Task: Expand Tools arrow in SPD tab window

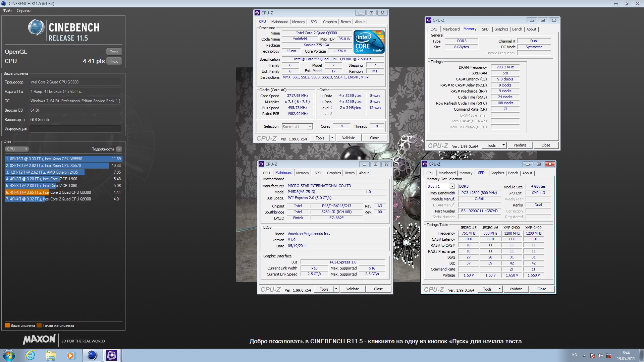Action: pos(499,289)
